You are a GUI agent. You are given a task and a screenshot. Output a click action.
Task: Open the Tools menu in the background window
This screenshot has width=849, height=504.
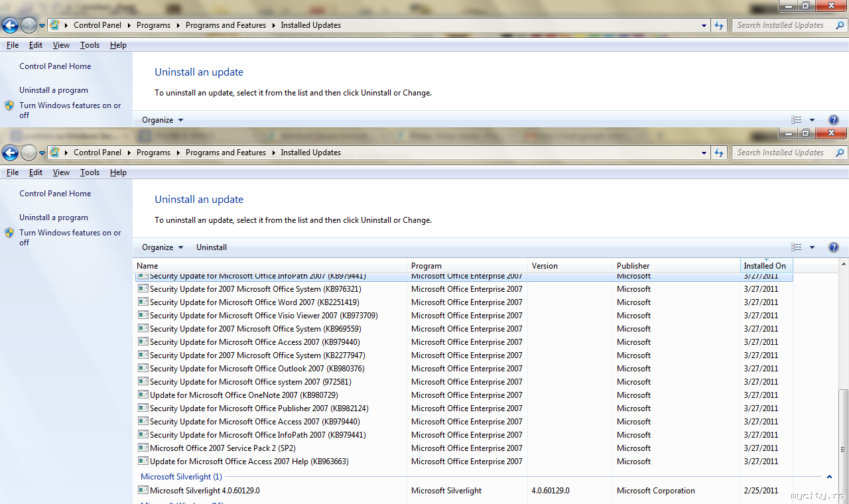point(90,45)
